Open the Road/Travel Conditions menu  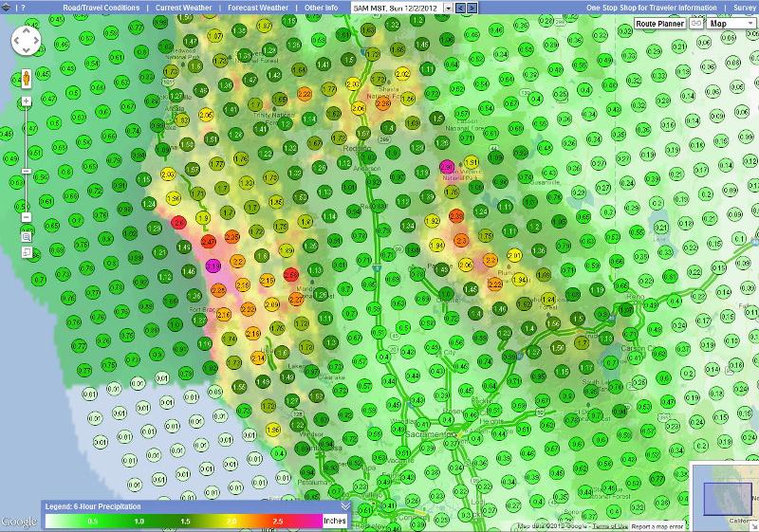tap(101, 8)
